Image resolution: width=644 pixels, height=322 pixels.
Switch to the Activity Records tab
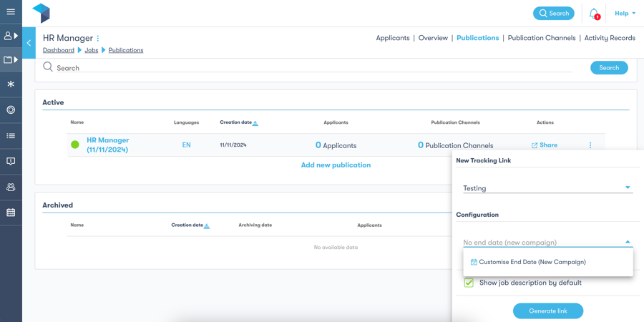click(x=610, y=38)
